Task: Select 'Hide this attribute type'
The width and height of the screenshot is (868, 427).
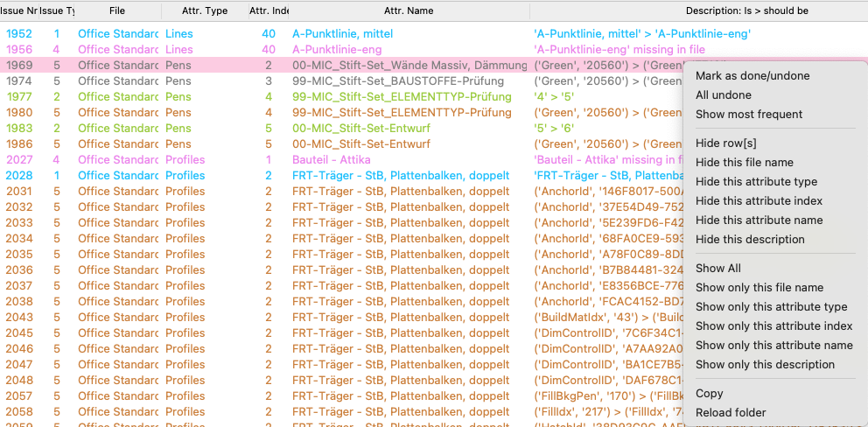Action: (756, 182)
